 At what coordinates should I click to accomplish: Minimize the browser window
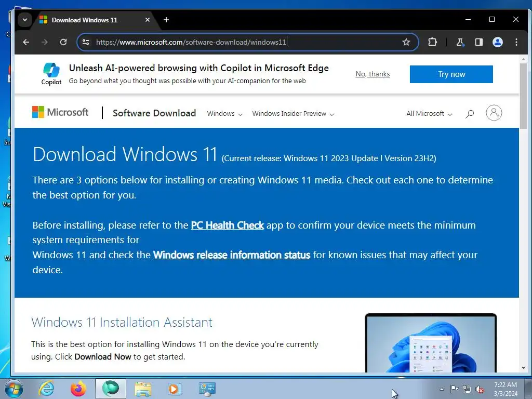468,19
